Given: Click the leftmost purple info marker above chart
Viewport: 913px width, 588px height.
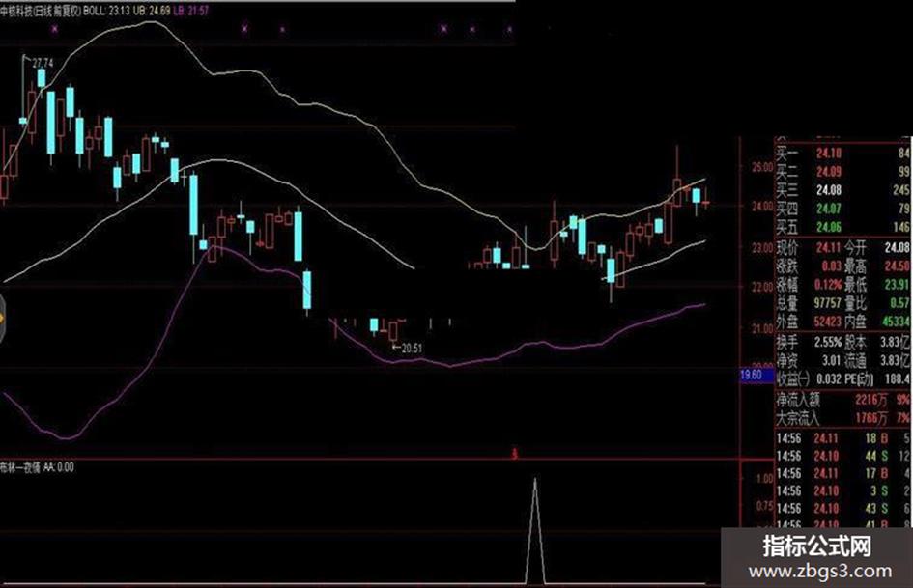Looking at the screenshot, I should (x=55, y=29).
